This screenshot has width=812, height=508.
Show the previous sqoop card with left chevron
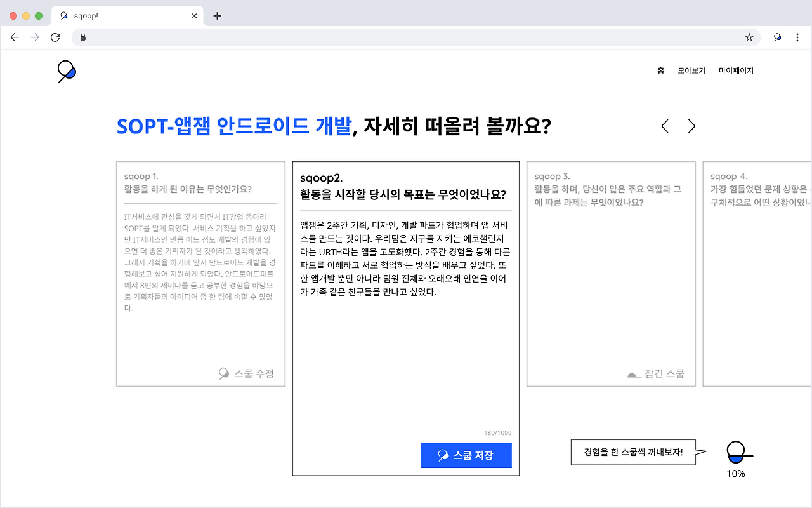coord(665,126)
